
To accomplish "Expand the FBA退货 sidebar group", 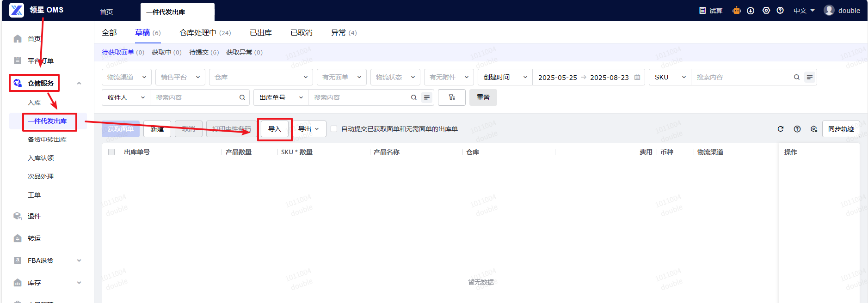I will click(x=79, y=261).
